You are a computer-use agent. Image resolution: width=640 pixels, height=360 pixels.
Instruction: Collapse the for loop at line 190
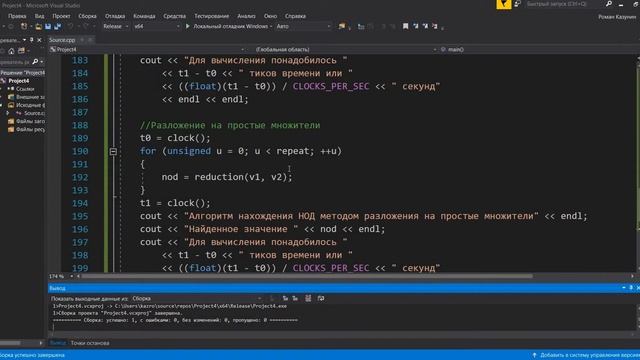(113, 151)
